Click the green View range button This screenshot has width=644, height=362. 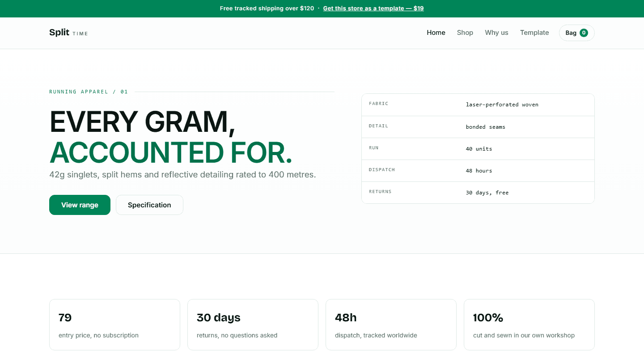(x=80, y=205)
